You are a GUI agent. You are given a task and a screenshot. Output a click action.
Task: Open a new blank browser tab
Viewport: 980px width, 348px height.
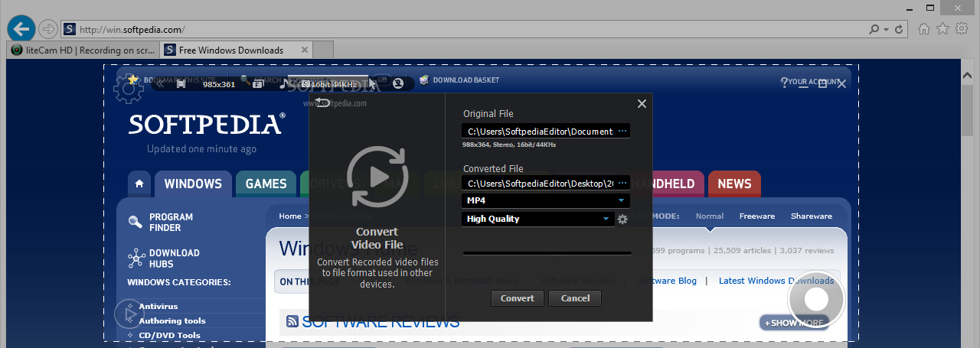pos(324,50)
